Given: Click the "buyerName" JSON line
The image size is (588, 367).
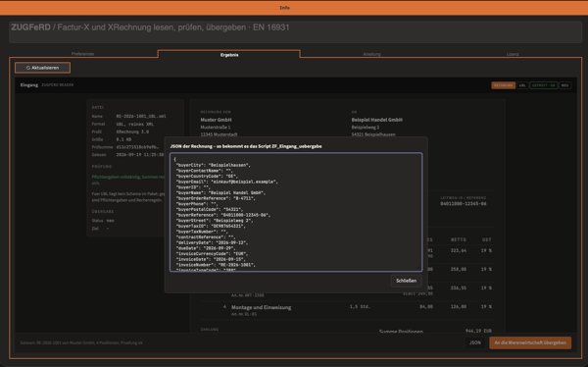Looking at the screenshot, I should click(x=220, y=192).
